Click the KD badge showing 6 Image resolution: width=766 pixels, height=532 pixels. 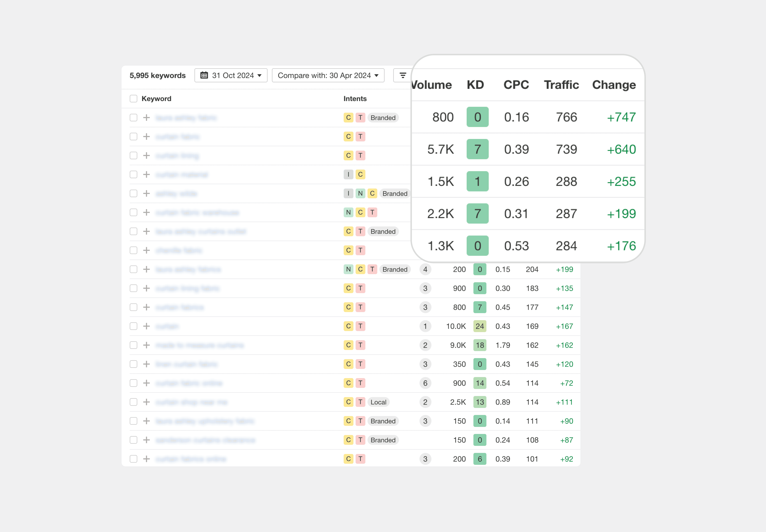480,459
